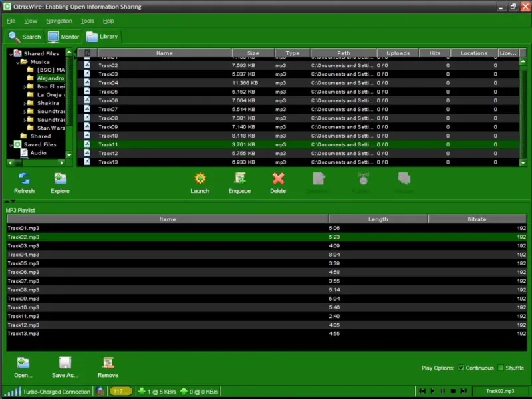Viewport: 532px width, 399px height.
Task: Click the playlist Remove icon
Action: pos(108,363)
